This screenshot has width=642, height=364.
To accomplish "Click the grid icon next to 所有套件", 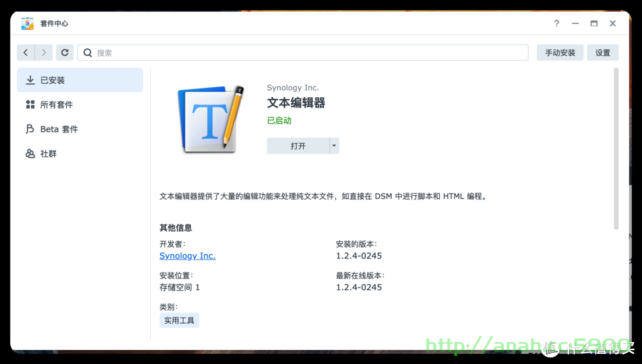I will tap(30, 105).
